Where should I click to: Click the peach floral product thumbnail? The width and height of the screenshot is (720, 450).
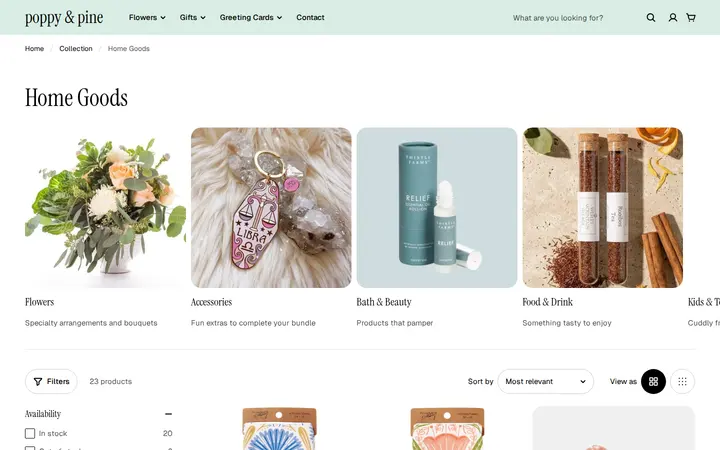447,428
